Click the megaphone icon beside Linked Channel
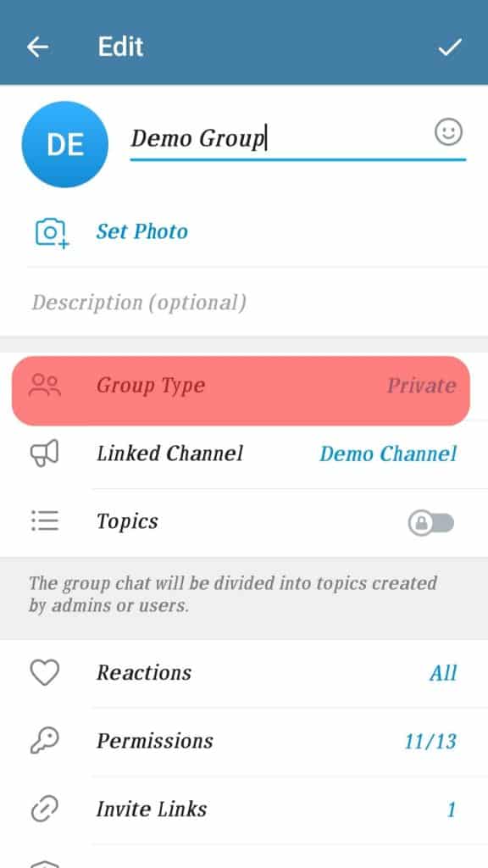The height and width of the screenshot is (868, 488). pos(45,453)
